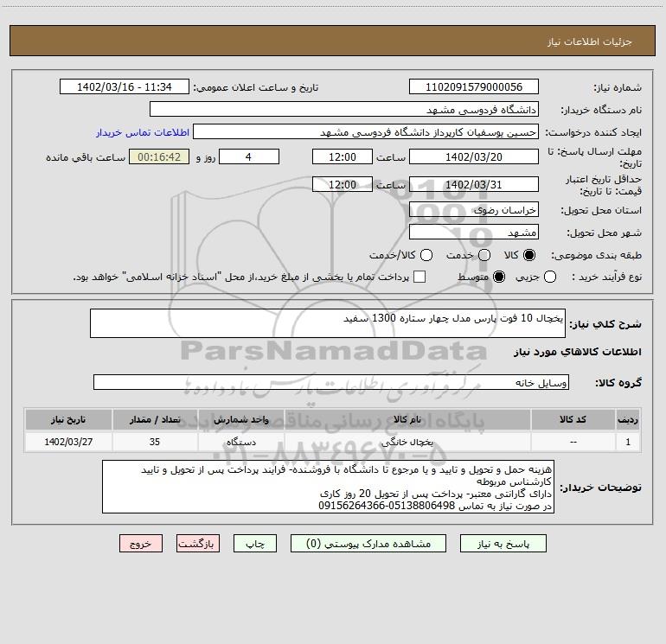
Task: Click the اطلاعات کالاهای مورد نیاز heading
Action: (x=578, y=352)
